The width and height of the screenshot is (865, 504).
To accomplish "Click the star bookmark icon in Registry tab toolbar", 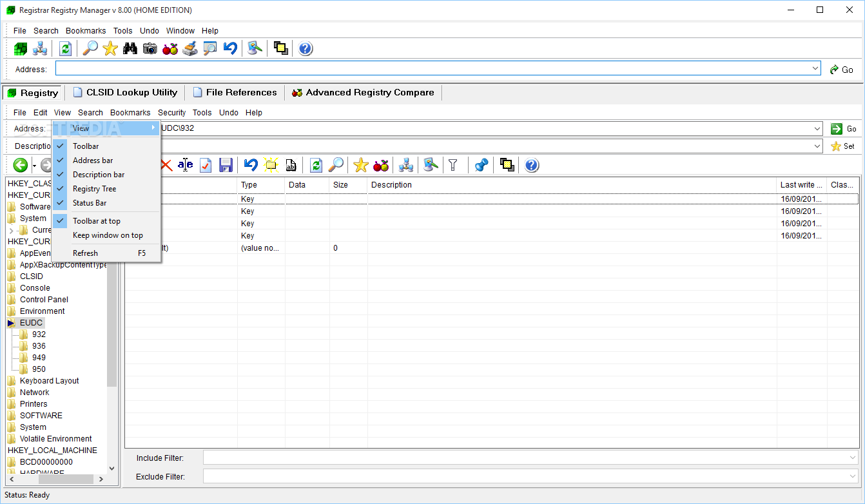I will [x=361, y=166].
